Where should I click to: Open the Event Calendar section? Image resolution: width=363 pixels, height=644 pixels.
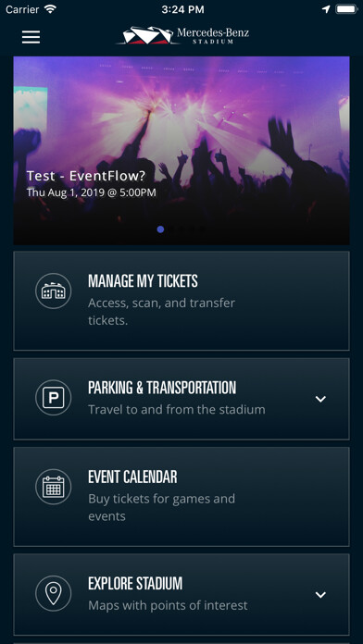click(x=181, y=497)
